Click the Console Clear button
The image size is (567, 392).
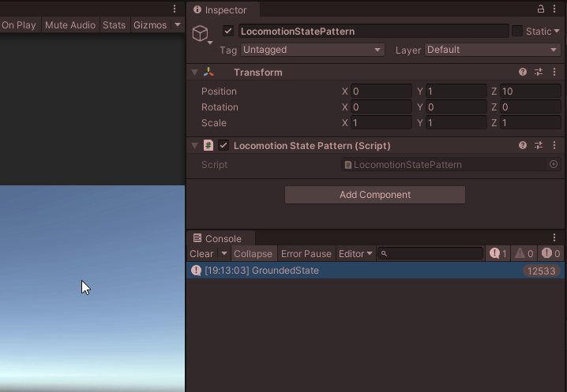(201, 254)
